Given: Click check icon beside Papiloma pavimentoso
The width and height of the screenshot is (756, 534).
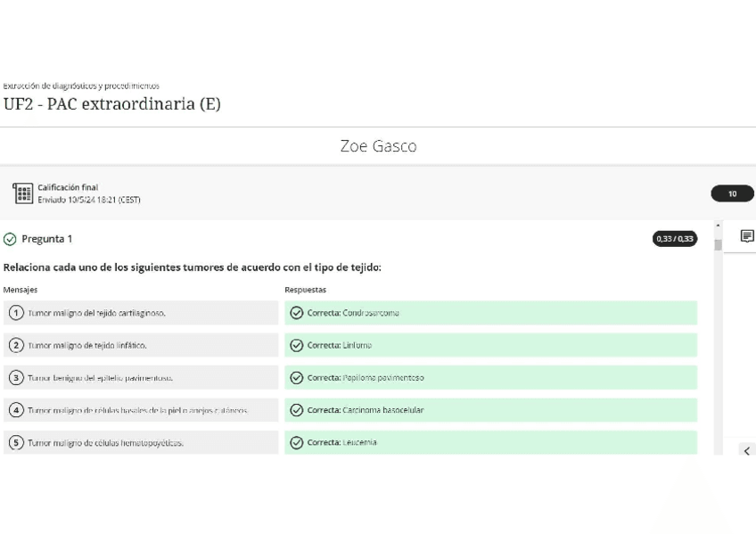Looking at the screenshot, I should pyautogui.click(x=297, y=377).
